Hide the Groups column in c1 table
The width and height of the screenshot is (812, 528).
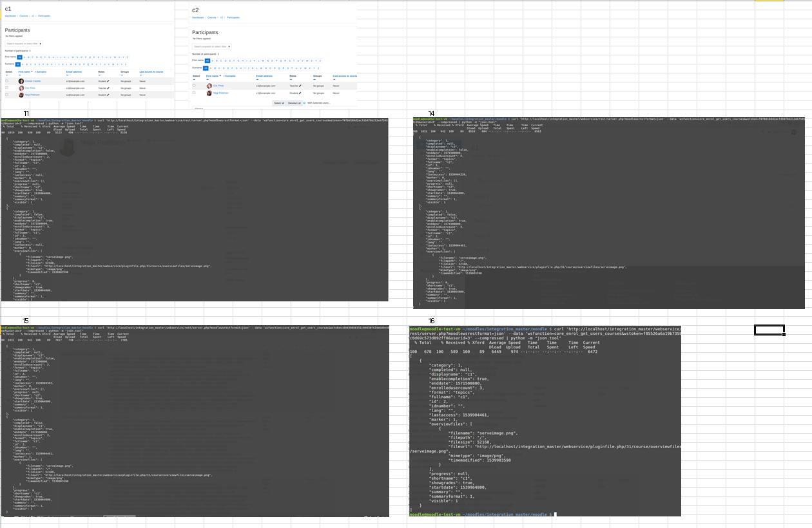(122, 75)
